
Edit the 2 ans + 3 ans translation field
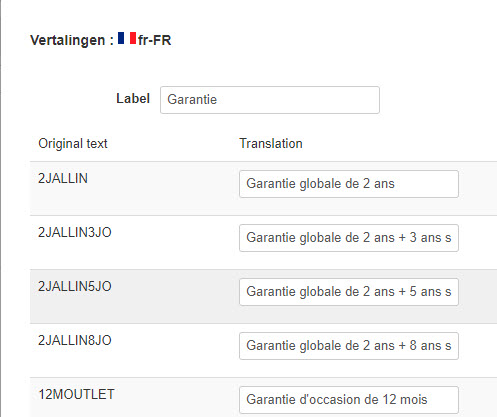tap(349, 238)
